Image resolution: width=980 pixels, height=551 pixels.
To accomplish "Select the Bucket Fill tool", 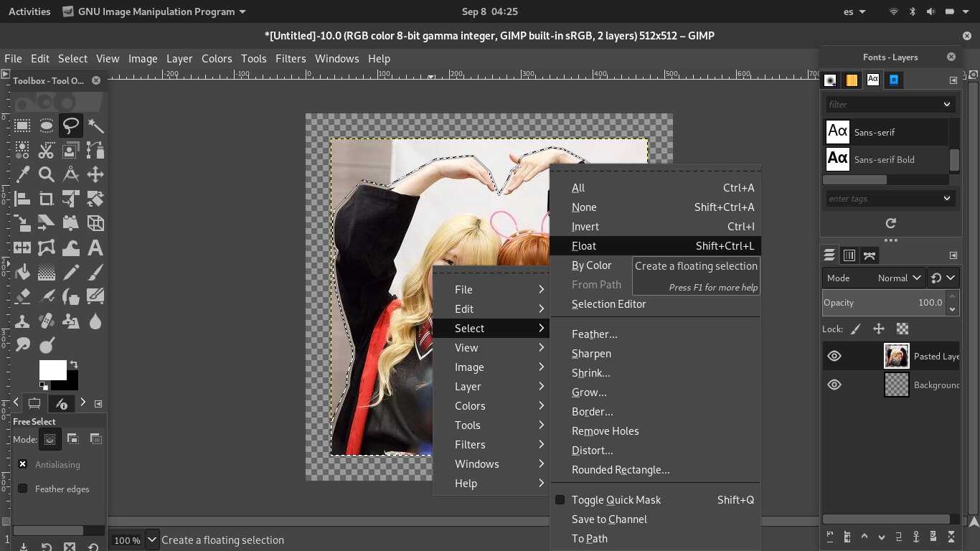I will [22, 273].
